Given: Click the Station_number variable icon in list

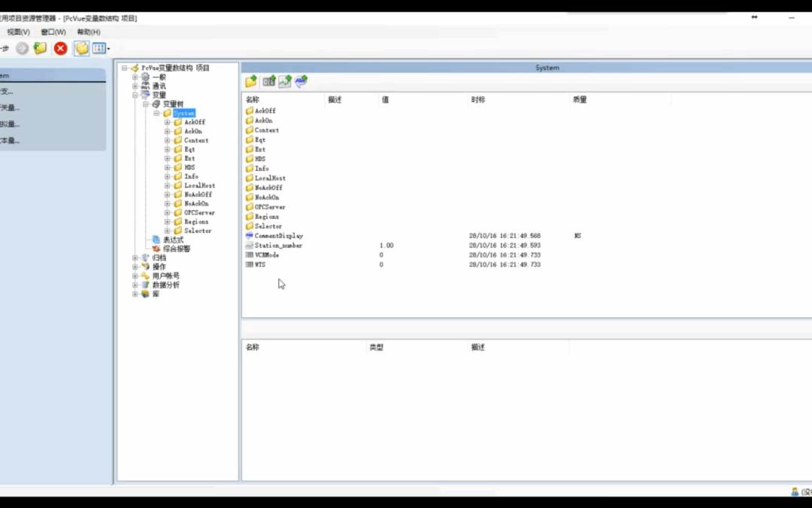Looking at the screenshot, I should coord(249,245).
